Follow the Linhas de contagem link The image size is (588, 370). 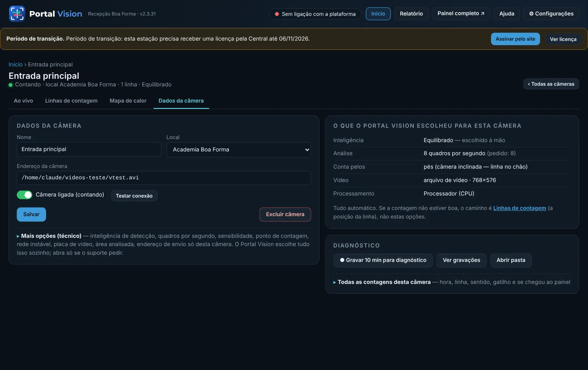(x=520, y=208)
